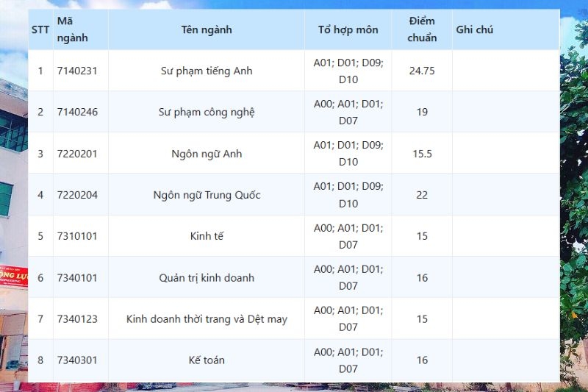Click the Mã ngành column header
Viewport: 588px width, 392px height.
(x=81, y=29)
